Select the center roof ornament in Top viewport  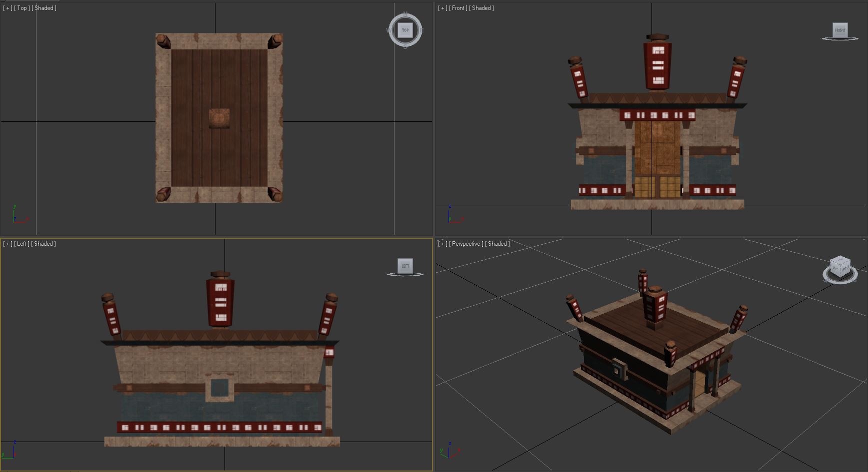(219, 118)
